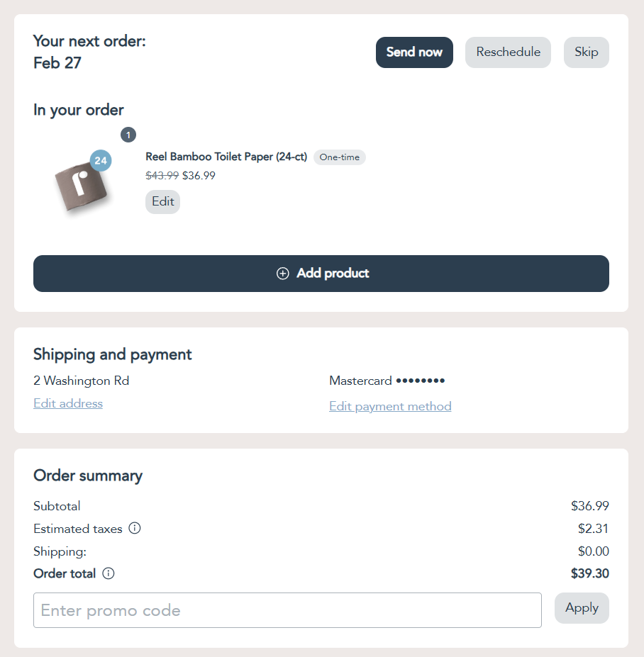Skip the Feb 27 order
Viewport: 644px width, 657px height.
coord(586,52)
